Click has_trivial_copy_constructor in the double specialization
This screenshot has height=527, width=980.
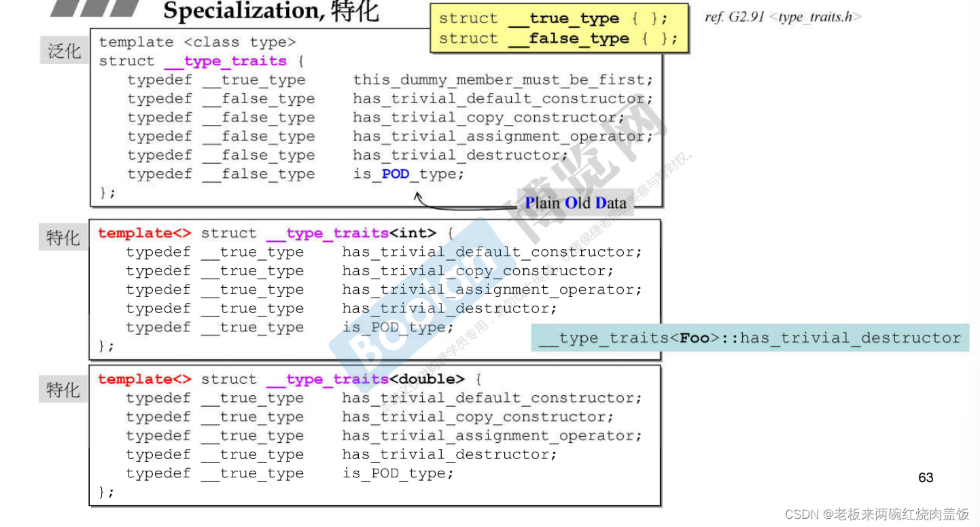(x=478, y=417)
